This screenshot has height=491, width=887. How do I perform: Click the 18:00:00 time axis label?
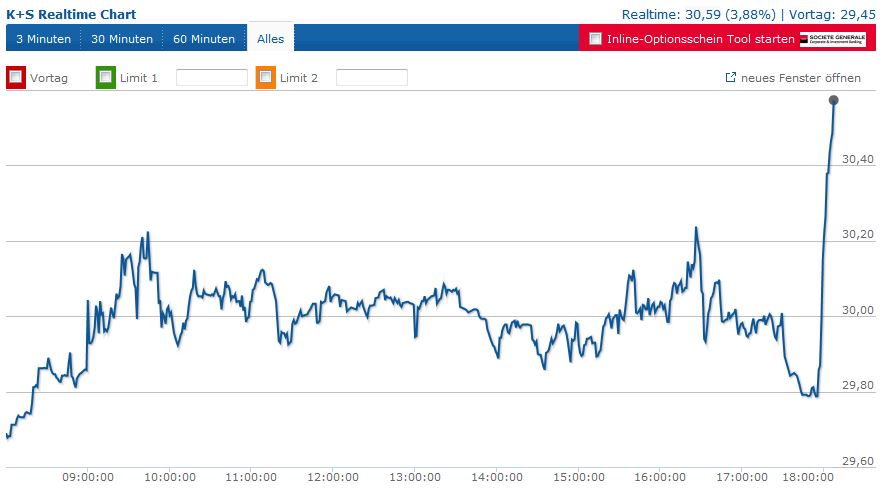coord(808,477)
